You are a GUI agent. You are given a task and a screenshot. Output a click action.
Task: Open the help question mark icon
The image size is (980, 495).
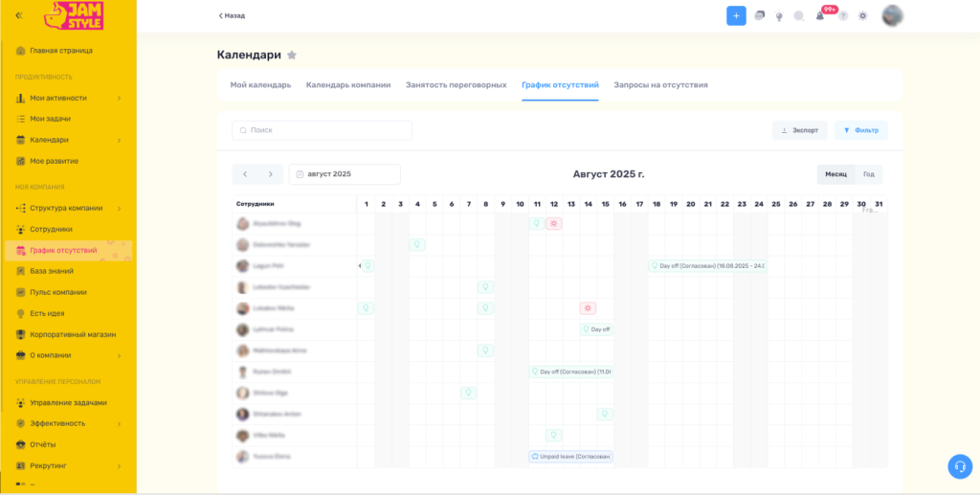coord(843,16)
